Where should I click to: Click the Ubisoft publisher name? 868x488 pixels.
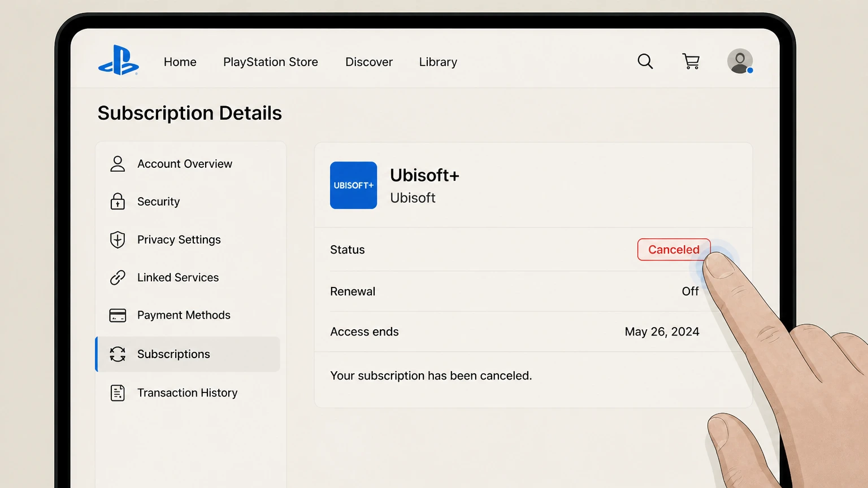coord(413,198)
